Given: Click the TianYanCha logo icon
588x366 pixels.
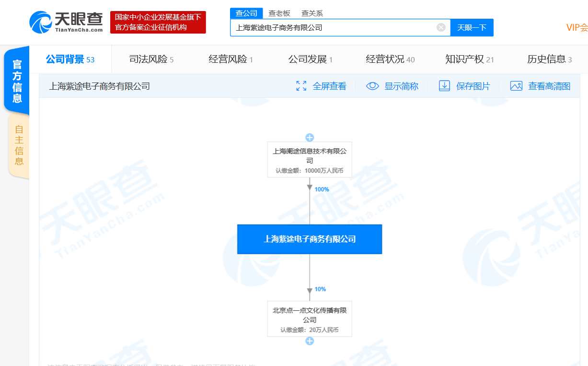Looking at the screenshot, I should 41,23.
